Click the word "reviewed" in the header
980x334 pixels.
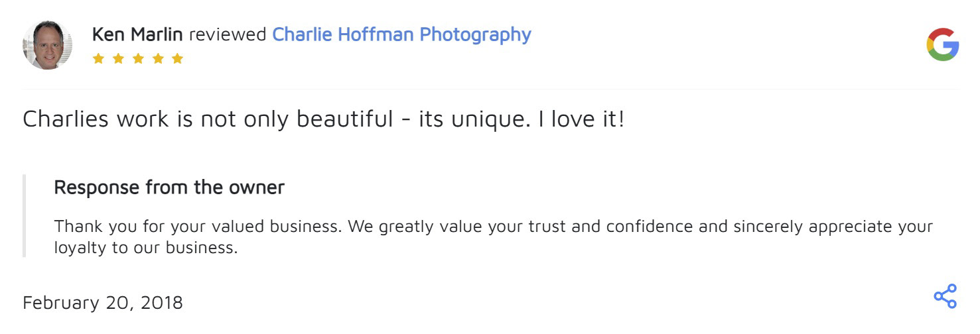tap(228, 34)
